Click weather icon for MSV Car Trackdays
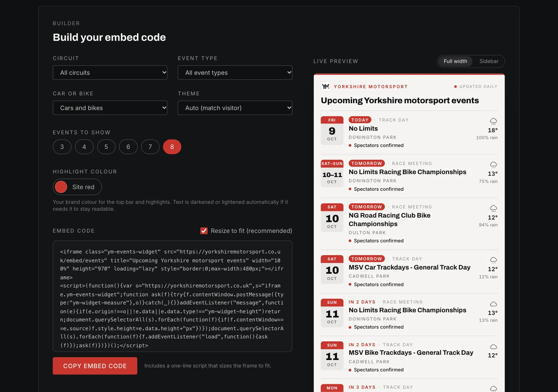The image size is (558, 392). click(x=493, y=260)
